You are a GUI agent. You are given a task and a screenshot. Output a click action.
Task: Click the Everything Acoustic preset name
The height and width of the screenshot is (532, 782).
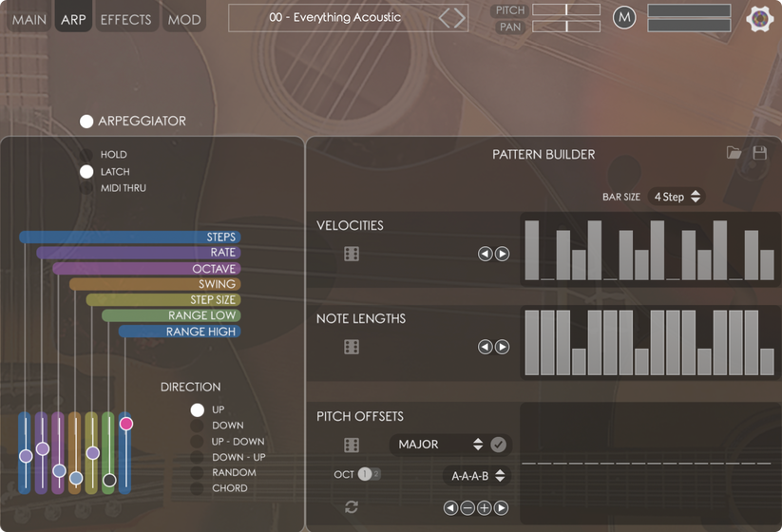[334, 17]
